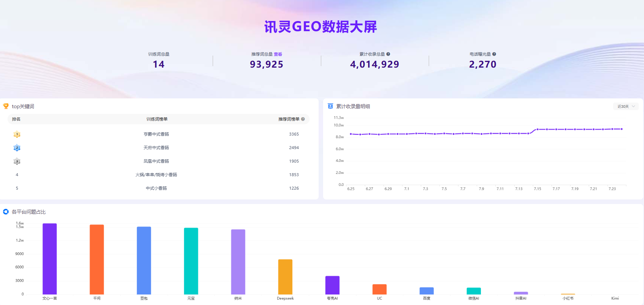Click the 排名 column header
The height and width of the screenshot is (305, 644).
[x=16, y=119]
